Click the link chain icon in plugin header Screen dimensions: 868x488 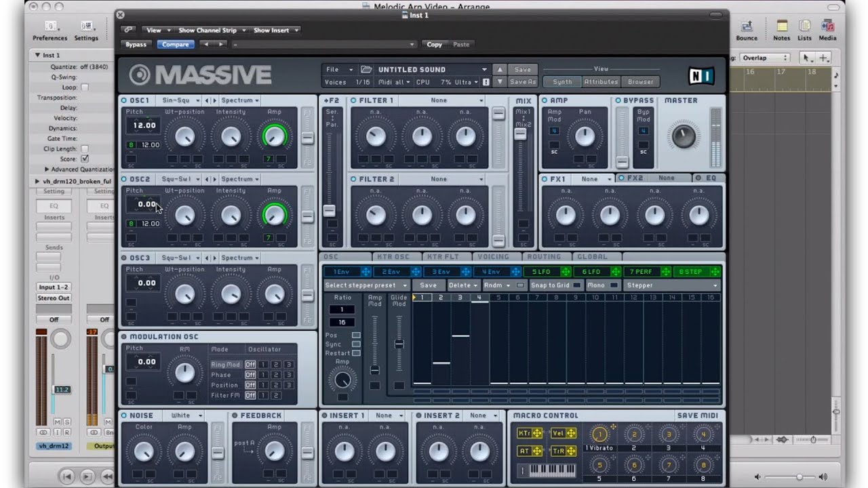128,30
